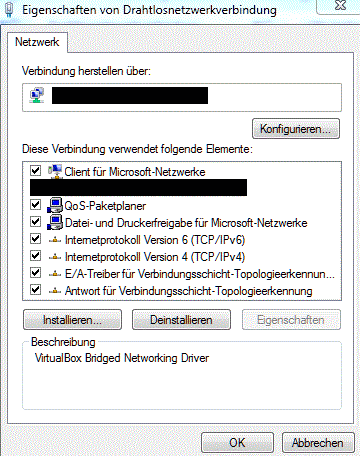Uncheck Client für Microsoft-Netzwerke checkbox
360x456 pixels.
pos(35,171)
